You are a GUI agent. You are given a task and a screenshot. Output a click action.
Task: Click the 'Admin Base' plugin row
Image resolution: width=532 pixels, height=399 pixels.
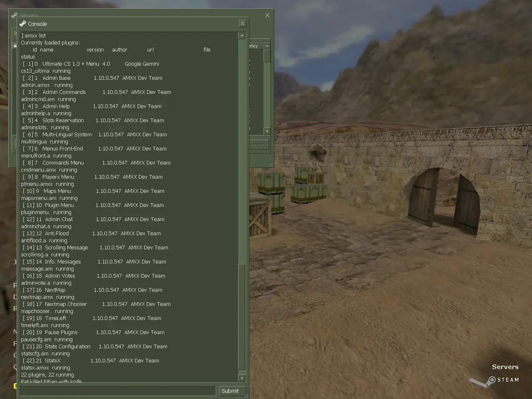tap(92, 78)
